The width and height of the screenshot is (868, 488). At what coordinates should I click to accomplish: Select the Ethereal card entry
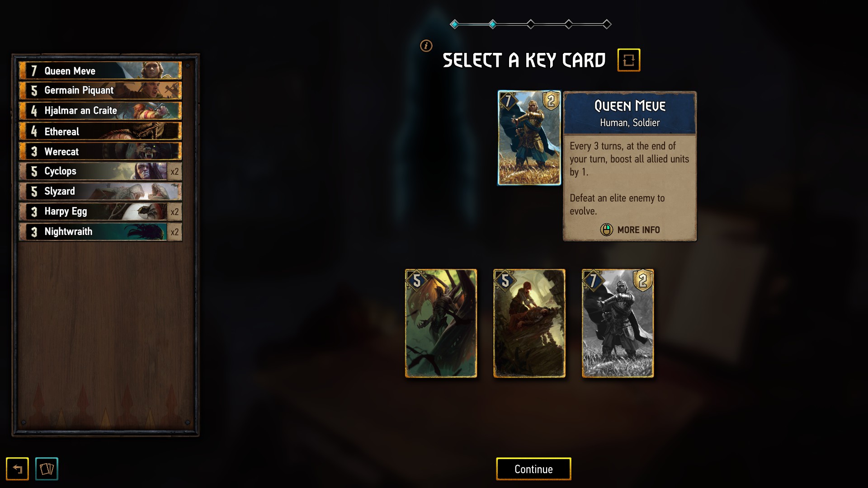click(x=100, y=131)
